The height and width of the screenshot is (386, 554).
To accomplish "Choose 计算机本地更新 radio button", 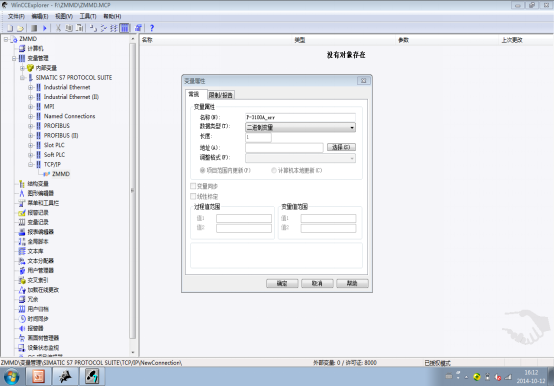I will tap(273, 170).
